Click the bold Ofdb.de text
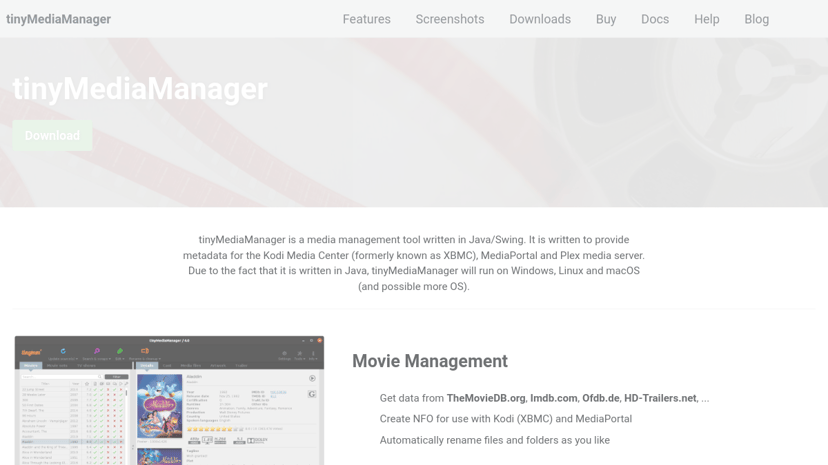This screenshot has width=828, height=465. [600, 398]
